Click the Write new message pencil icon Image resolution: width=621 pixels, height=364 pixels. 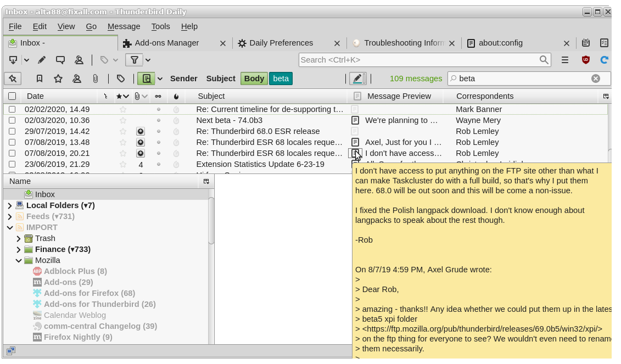tap(42, 60)
